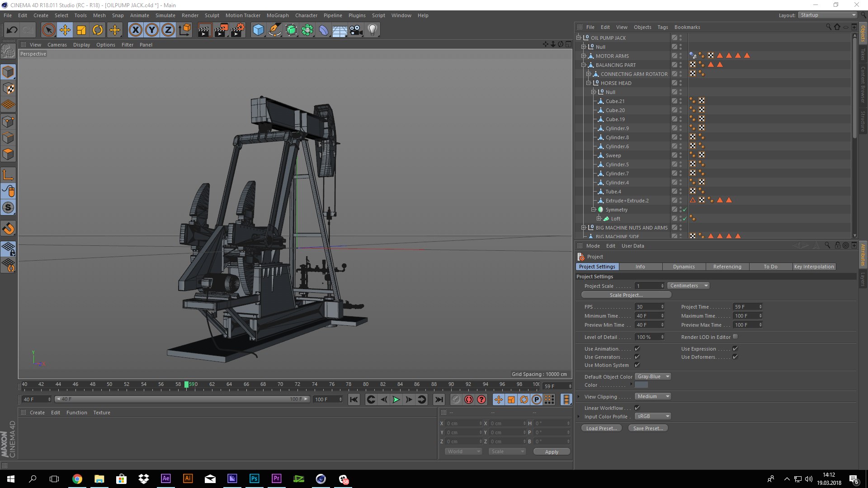Select the Sweep object

pos(613,155)
